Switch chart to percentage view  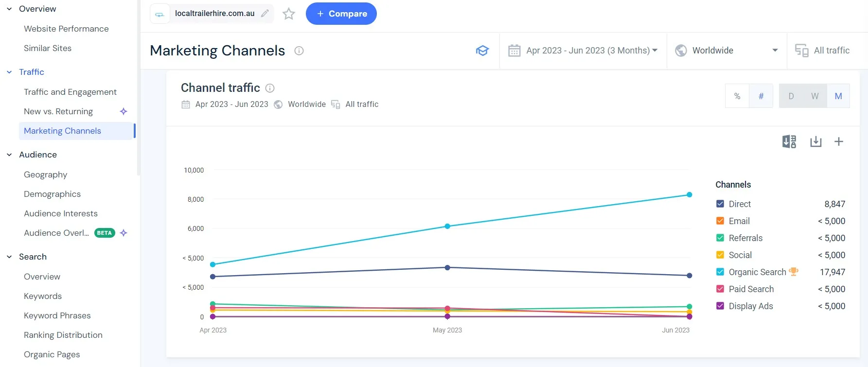(x=737, y=96)
